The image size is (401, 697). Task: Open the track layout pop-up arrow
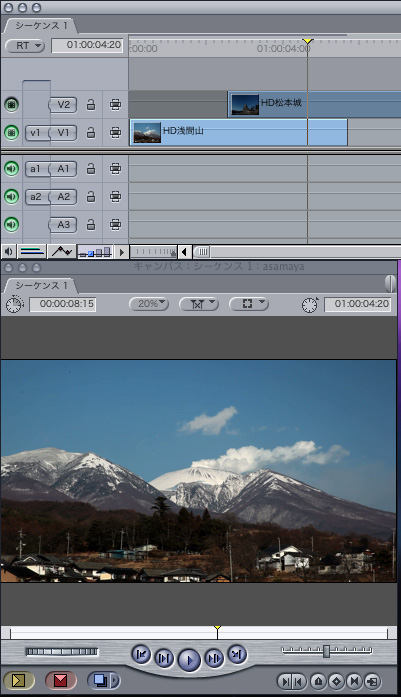pos(121,252)
